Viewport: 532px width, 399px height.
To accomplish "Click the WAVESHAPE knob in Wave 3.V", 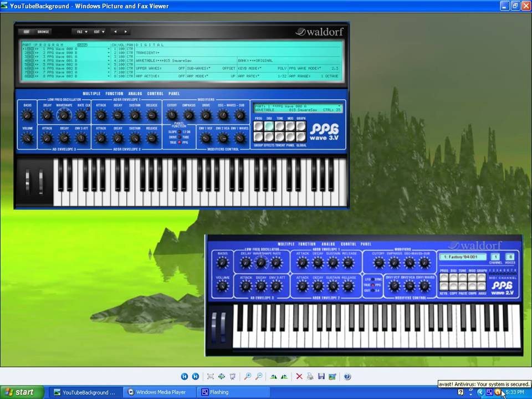I will click(x=64, y=116).
